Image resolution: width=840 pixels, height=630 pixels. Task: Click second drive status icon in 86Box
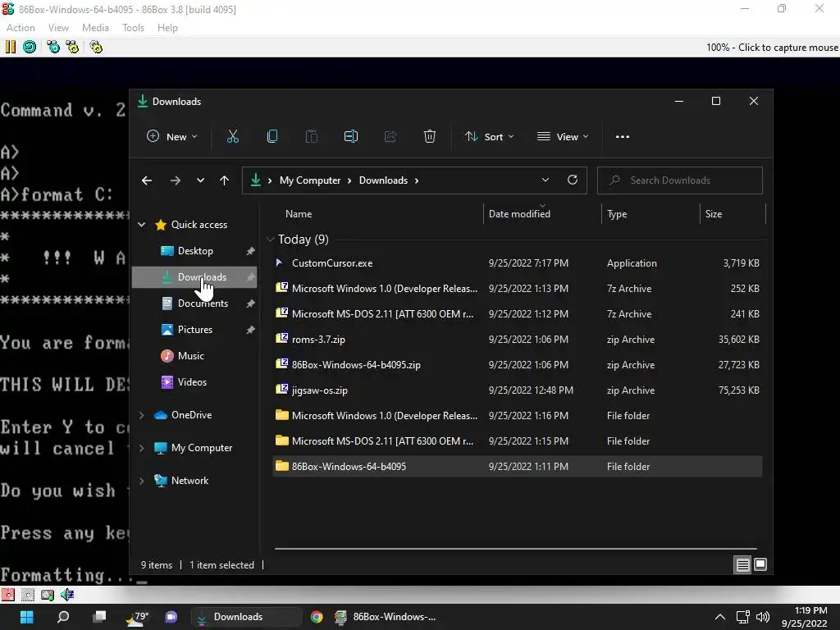[28, 594]
